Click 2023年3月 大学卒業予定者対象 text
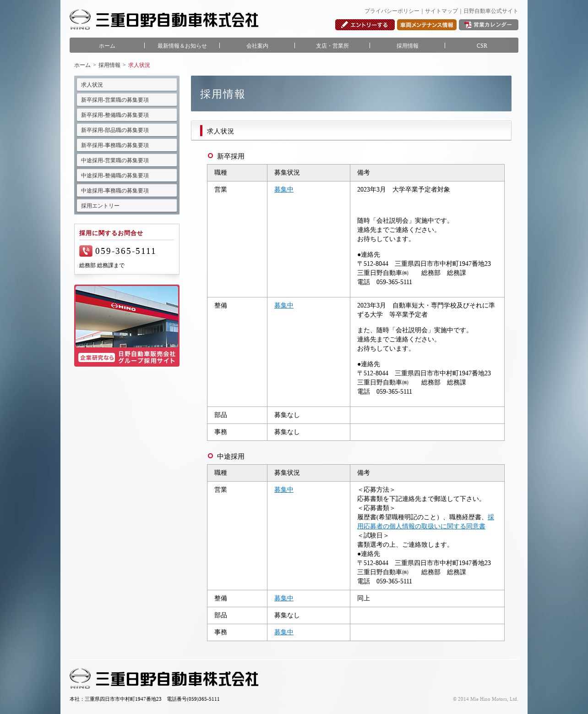This screenshot has width=588, height=714. [x=403, y=189]
